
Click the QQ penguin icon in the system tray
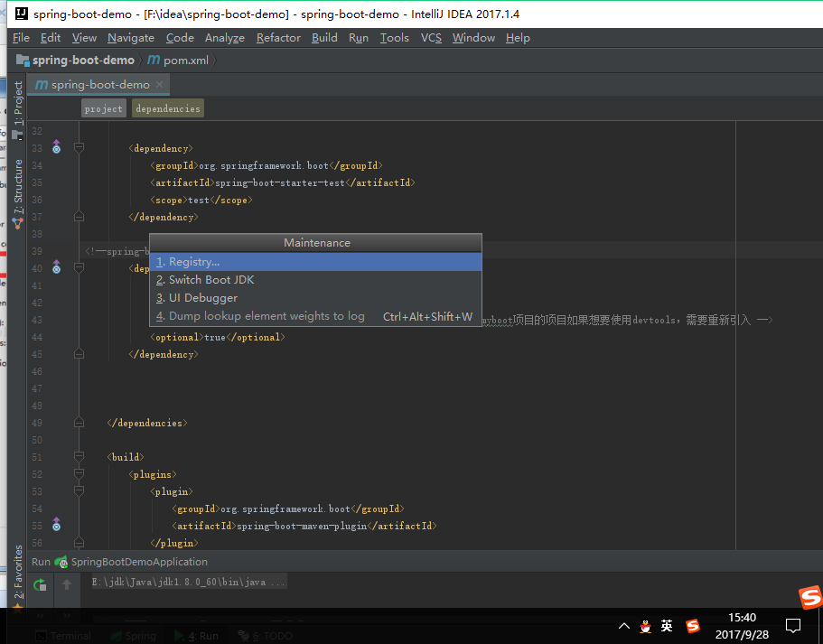coord(645,626)
